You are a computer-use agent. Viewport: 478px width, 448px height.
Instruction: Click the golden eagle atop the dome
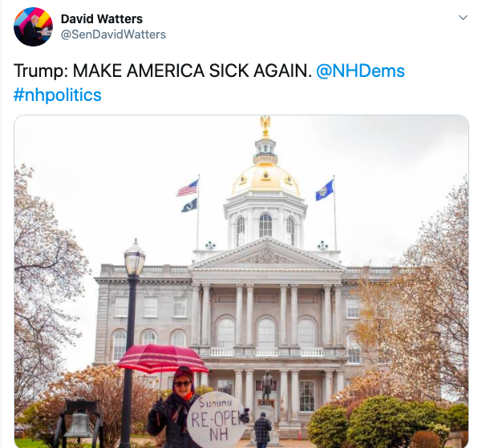pos(265,125)
